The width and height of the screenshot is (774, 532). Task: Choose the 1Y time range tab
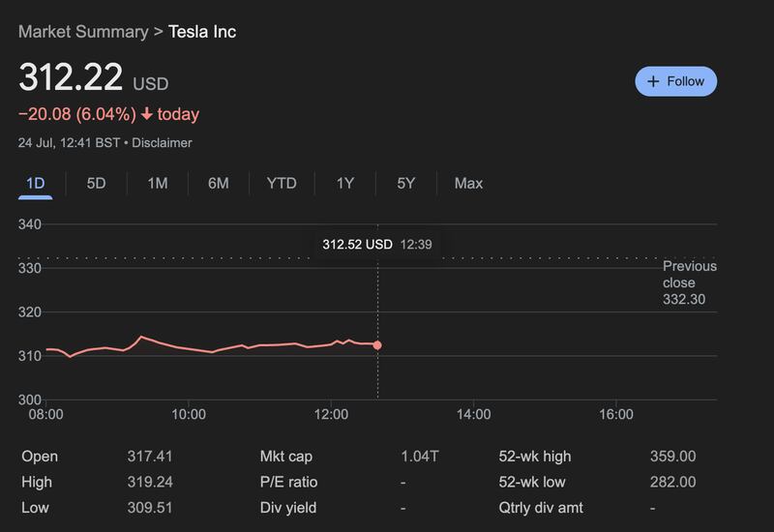[x=344, y=183]
